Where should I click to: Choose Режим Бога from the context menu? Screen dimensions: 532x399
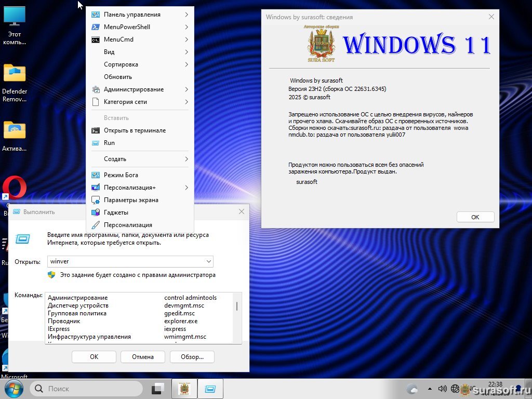tap(121, 175)
